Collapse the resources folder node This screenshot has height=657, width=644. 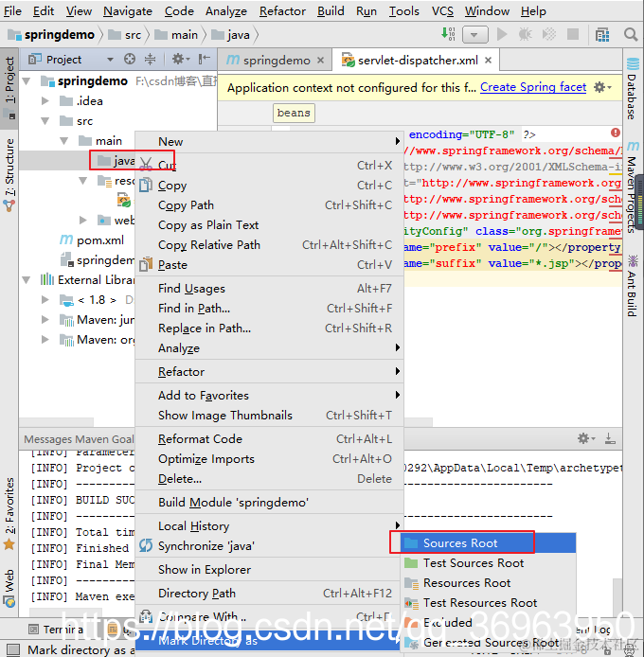click(83, 181)
